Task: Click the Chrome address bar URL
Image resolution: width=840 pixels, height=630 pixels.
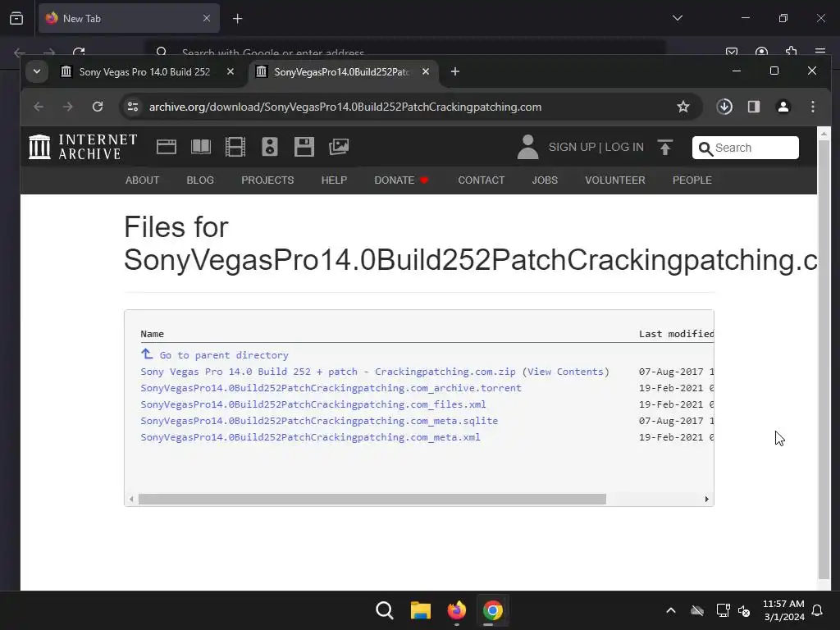Action: point(345,107)
